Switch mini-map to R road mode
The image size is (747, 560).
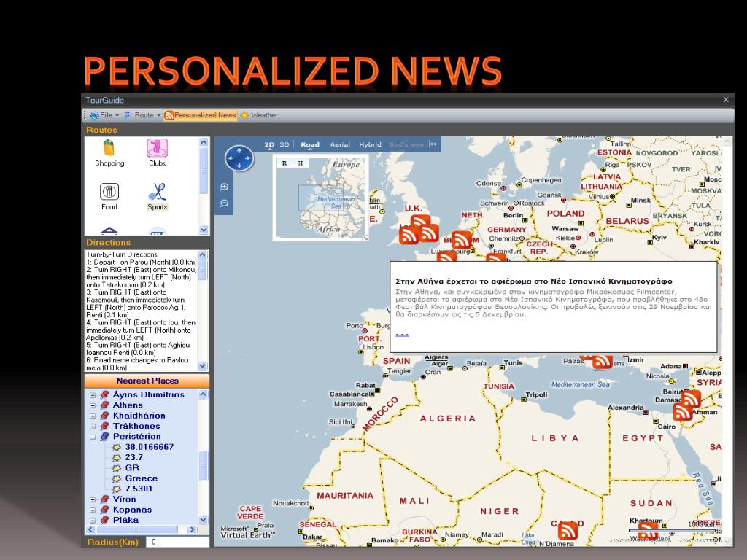(x=285, y=163)
